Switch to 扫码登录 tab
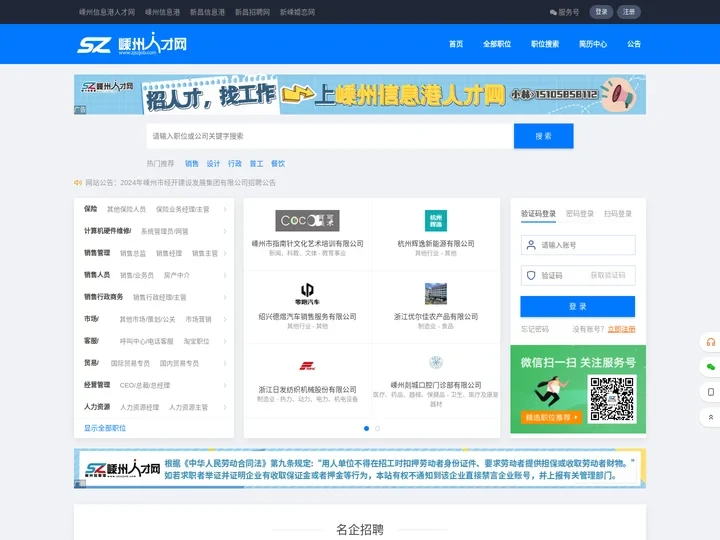This screenshot has height=540, width=720. pyautogui.click(x=618, y=214)
